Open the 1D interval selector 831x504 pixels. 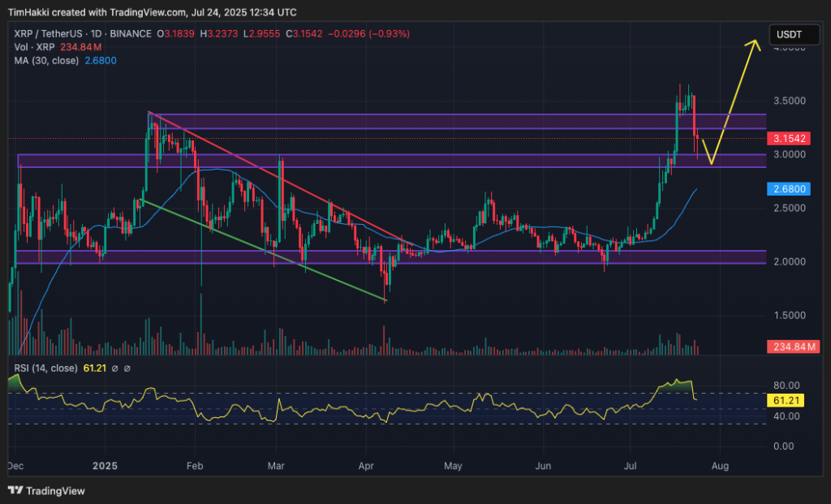coord(94,34)
